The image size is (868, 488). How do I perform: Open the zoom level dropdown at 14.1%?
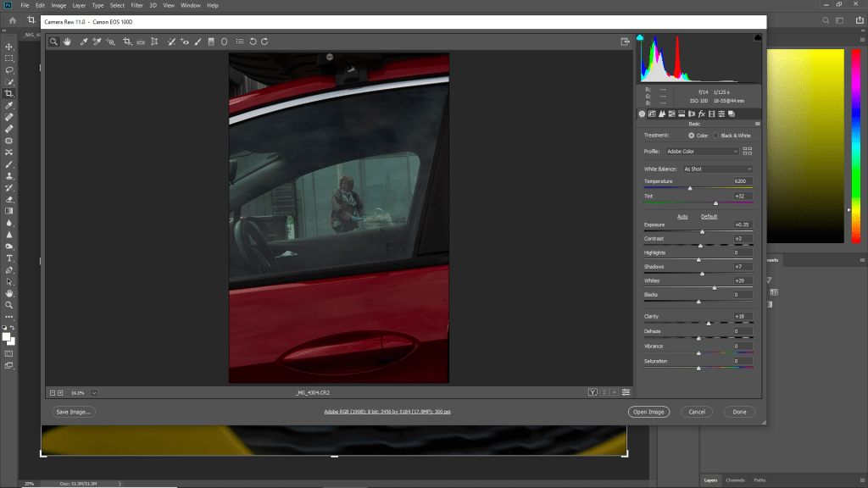pyautogui.click(x=93, y=392)
